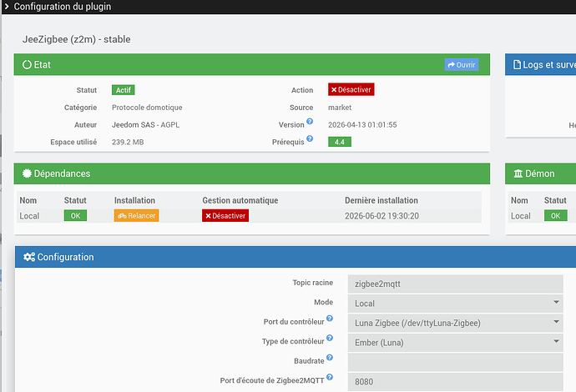Click the green Actif status badge
Screen dimensions: 576x392
coord(123,90)
